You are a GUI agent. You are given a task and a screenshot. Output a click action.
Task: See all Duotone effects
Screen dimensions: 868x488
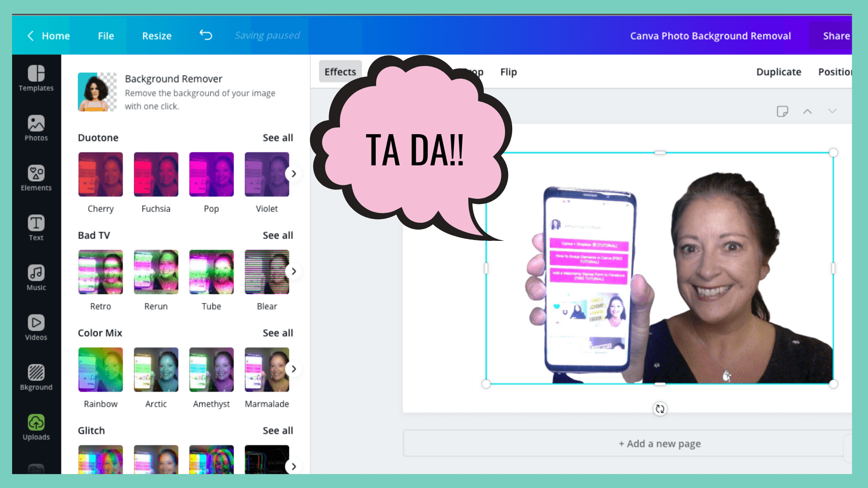[278, 138]
